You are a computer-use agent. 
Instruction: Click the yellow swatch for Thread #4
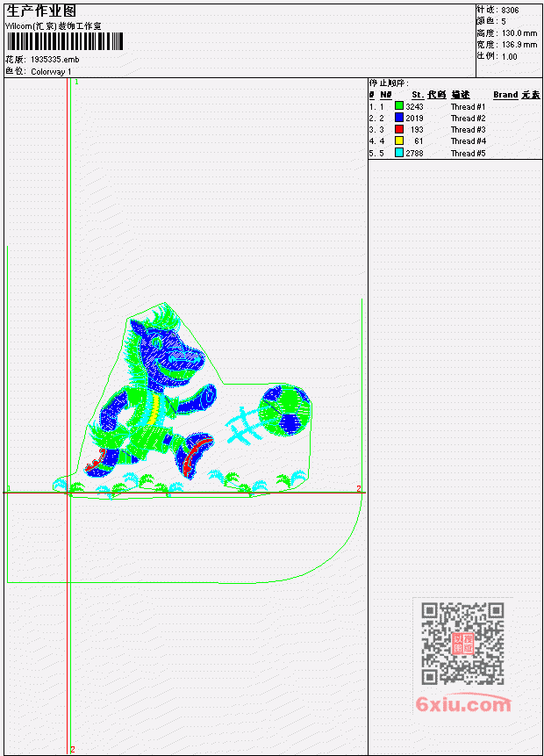coord(399,140)
